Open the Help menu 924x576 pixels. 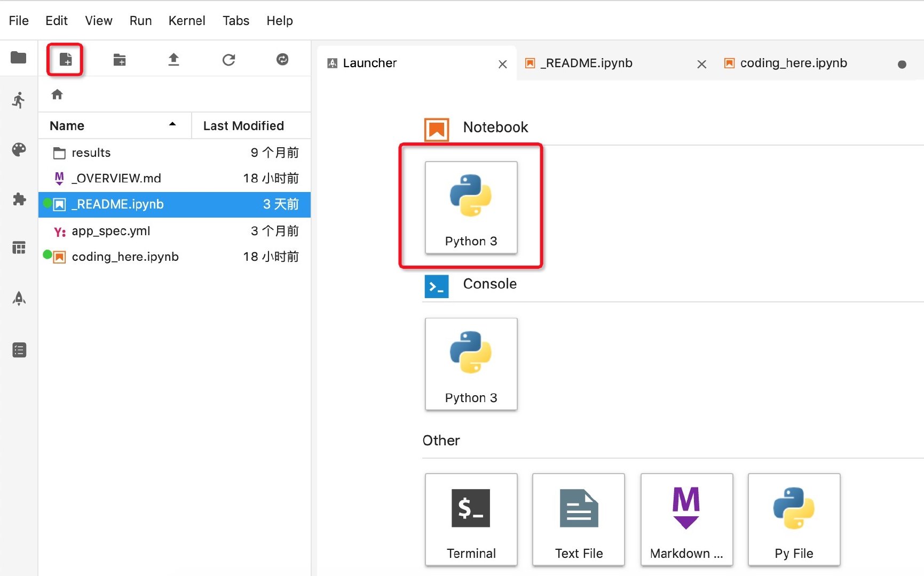click(280, 20)
